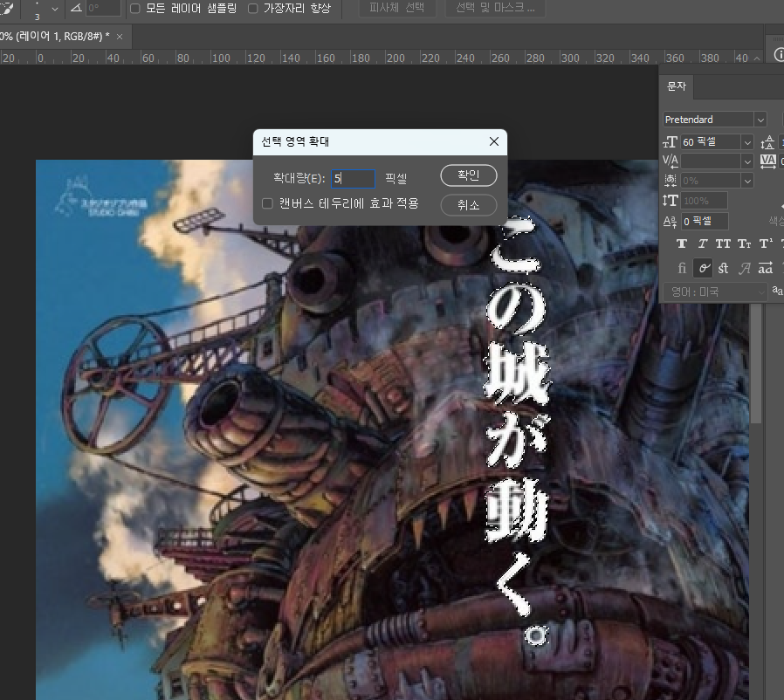Toggle faux bold style

(682, 244)
